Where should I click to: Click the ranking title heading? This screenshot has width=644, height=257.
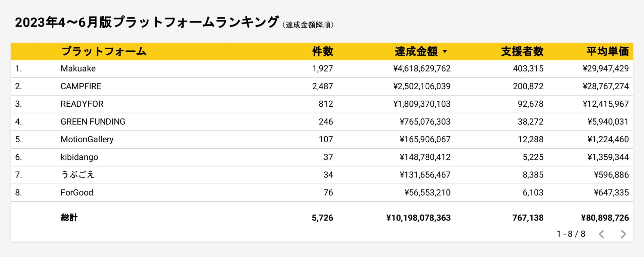(147, 22)
